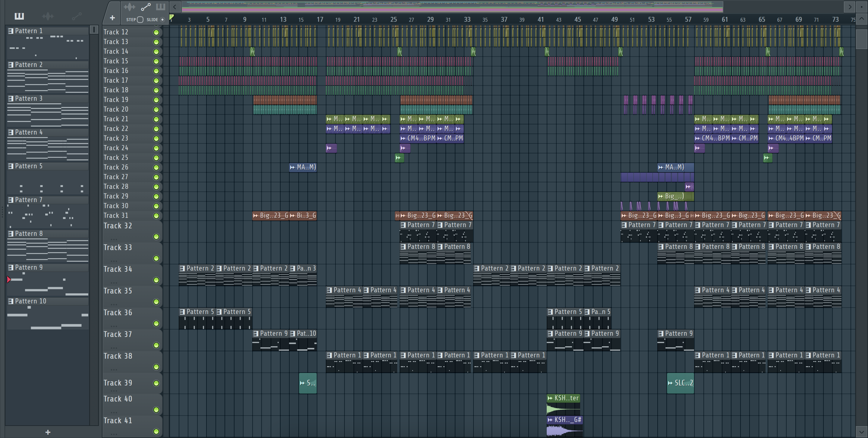Add a new pattern with bottom plus

(48, 432)
